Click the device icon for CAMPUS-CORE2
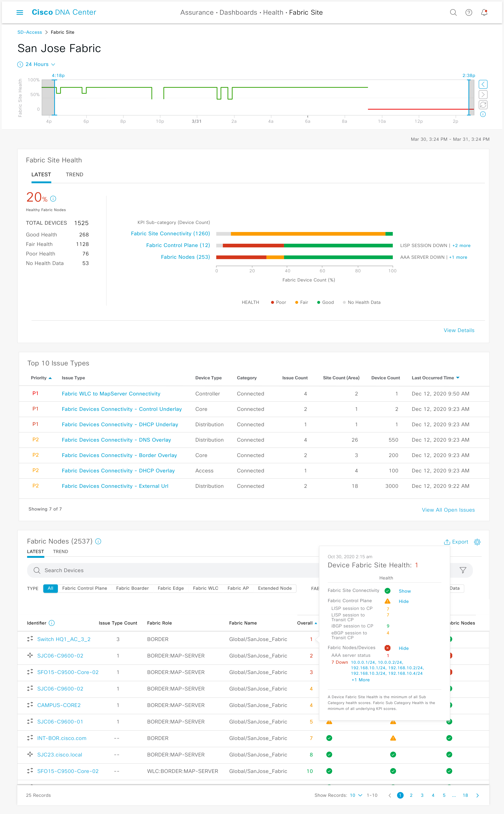The width and height of the screenshot is (504, 814). tap(30, 705)
